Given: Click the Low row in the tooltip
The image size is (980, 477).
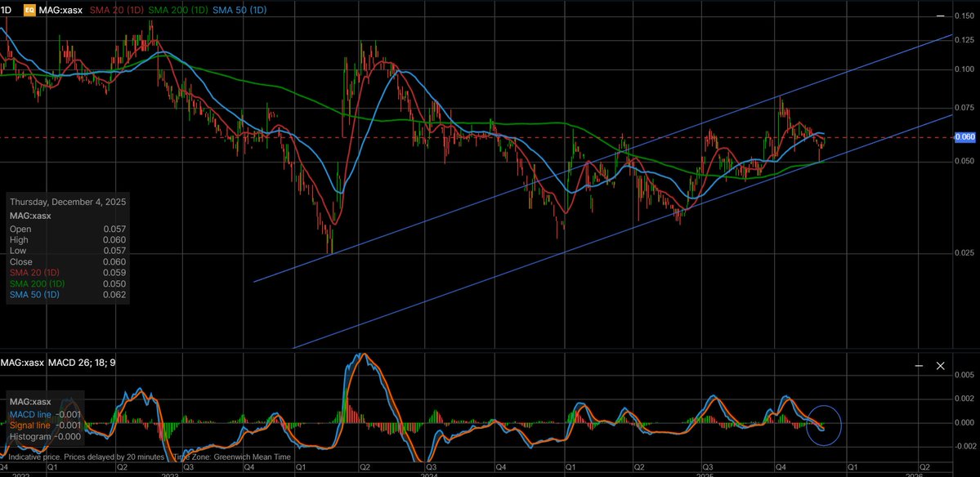Looking at the screenshot, I should [68, 251].
